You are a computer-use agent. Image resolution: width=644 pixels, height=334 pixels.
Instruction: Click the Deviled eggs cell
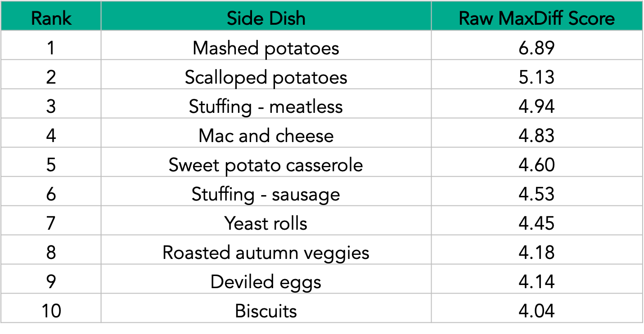pos(266,282)
